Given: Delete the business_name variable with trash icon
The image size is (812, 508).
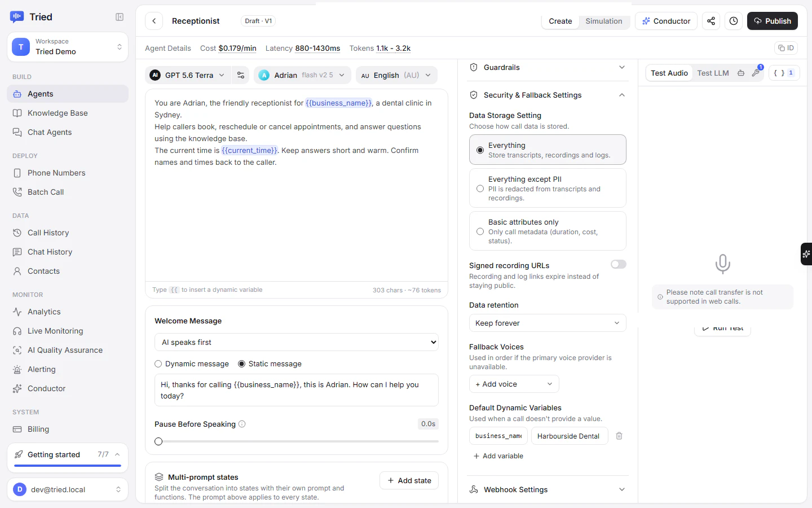Looking at the screenshot, I should pyautogui.click(x=619, y=436).
